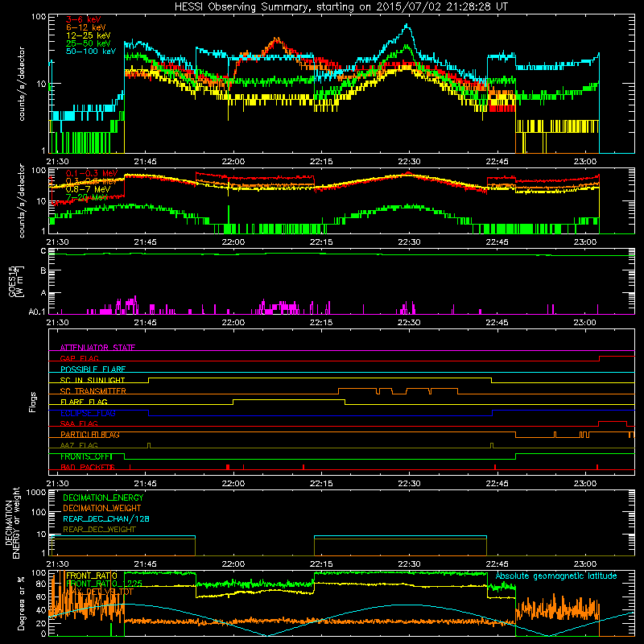Screen dimensions: 644x644
Task: Click the 22:15 label below the GOES15 panel
Action: [321, 323]
